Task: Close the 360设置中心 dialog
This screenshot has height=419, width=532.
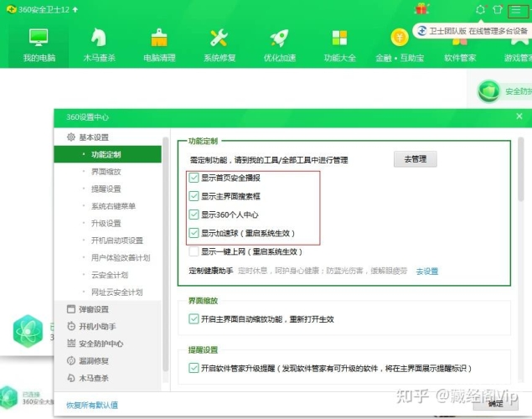Action: [519, 116]
